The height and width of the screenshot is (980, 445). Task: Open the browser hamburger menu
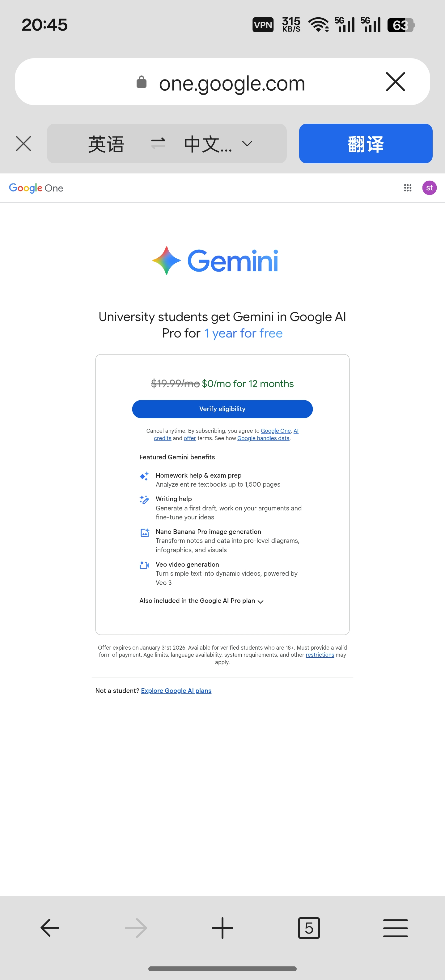395,927
